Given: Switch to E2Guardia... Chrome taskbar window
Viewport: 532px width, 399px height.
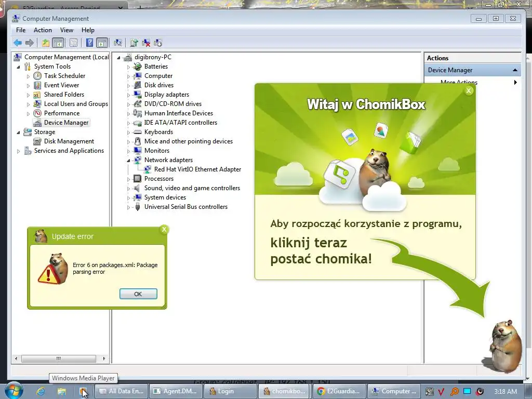Looking at the screenshot, I should pyautogui.click(x=339, y=391).
